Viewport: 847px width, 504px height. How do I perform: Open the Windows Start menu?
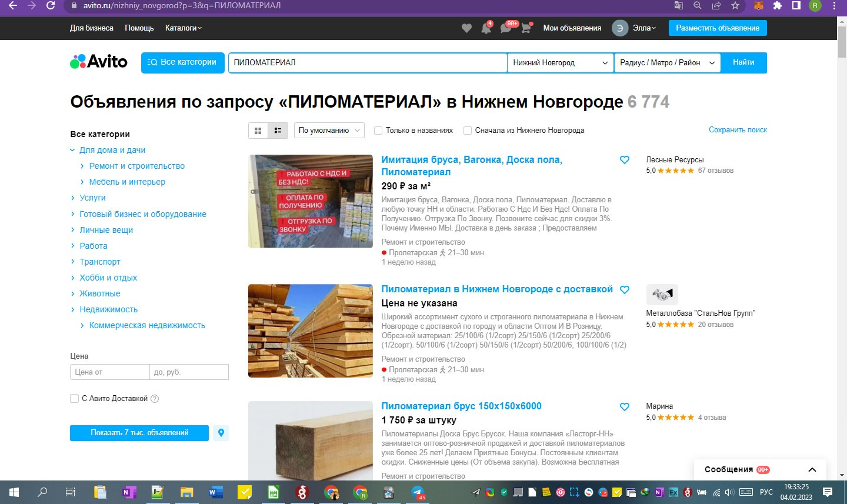[x=14, y=492]
